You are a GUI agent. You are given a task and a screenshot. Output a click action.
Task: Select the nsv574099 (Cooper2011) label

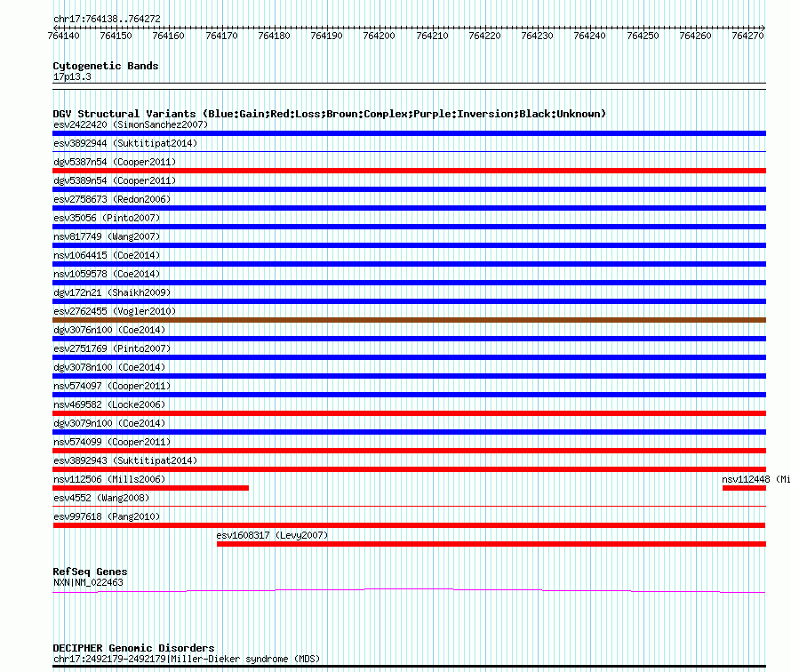pos(112,442)
